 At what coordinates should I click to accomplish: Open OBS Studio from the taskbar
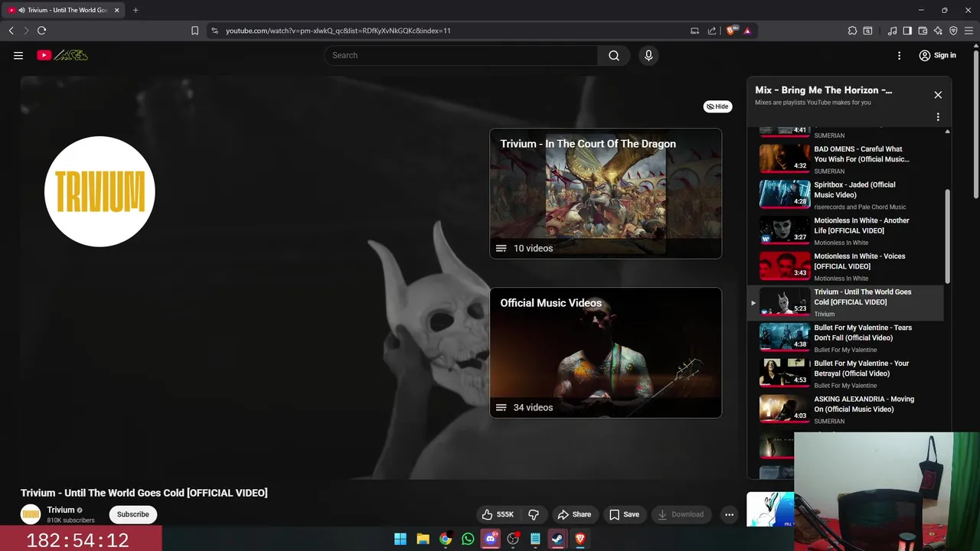click(x=513, y=539)
